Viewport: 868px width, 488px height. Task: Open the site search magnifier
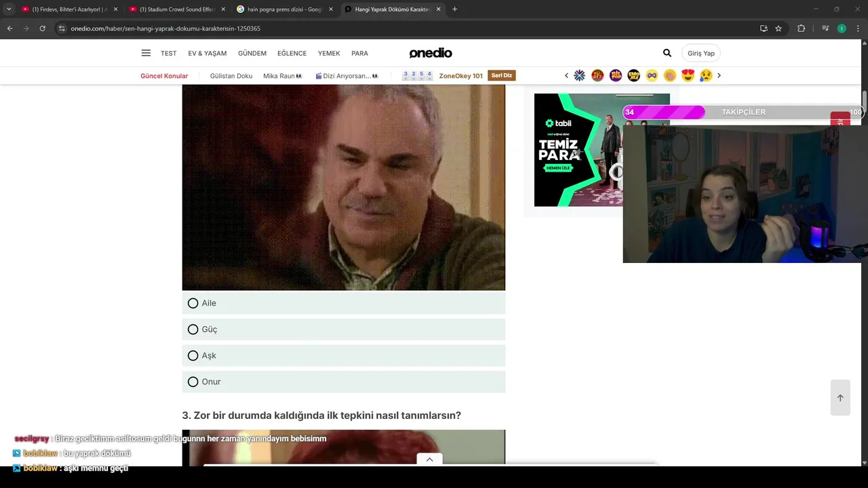pyautogui.click(x=667, y=53)
